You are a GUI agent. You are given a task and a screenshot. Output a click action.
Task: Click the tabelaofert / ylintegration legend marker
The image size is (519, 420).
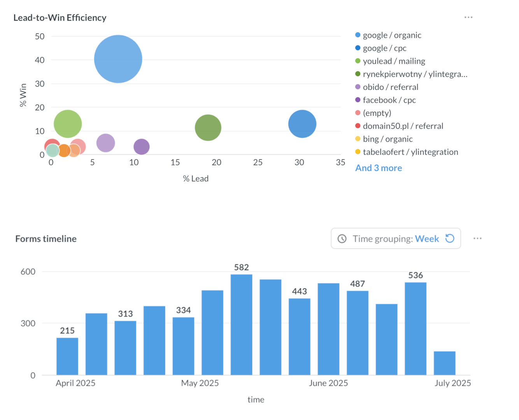[358, 152]
